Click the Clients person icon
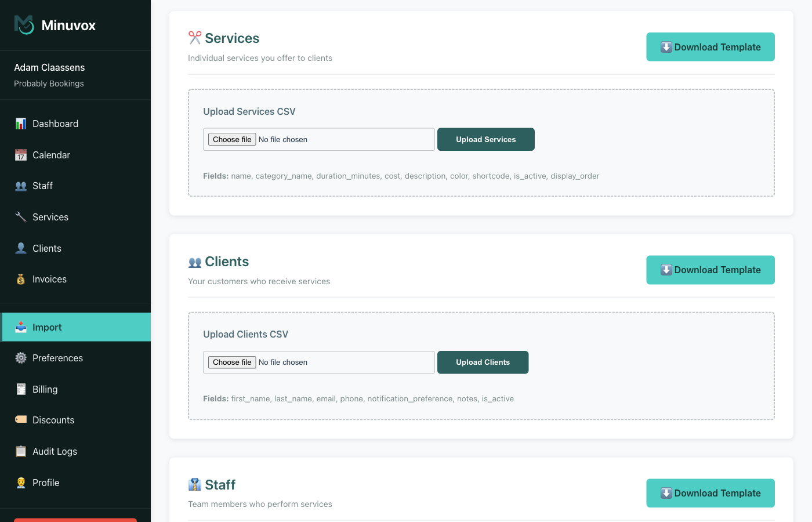 20,248
